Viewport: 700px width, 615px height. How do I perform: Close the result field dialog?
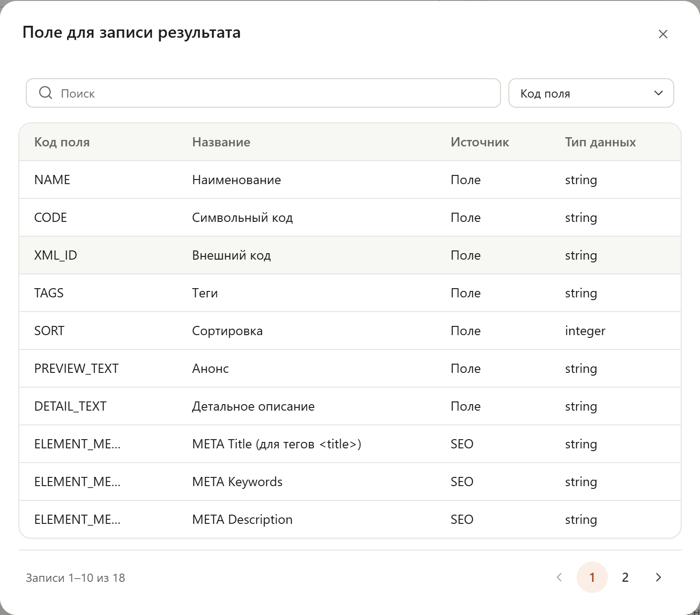click(663, 34)
